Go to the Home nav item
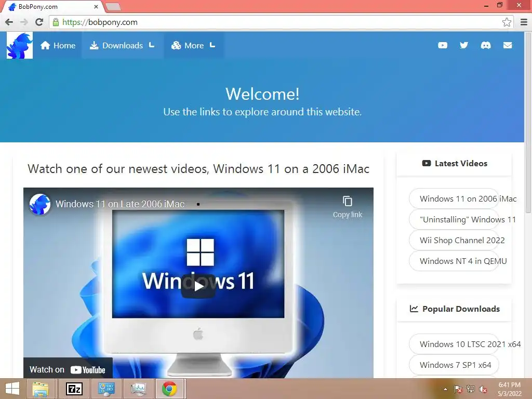Viewport: 532px width, 399px height. click(x=58, y=46)
